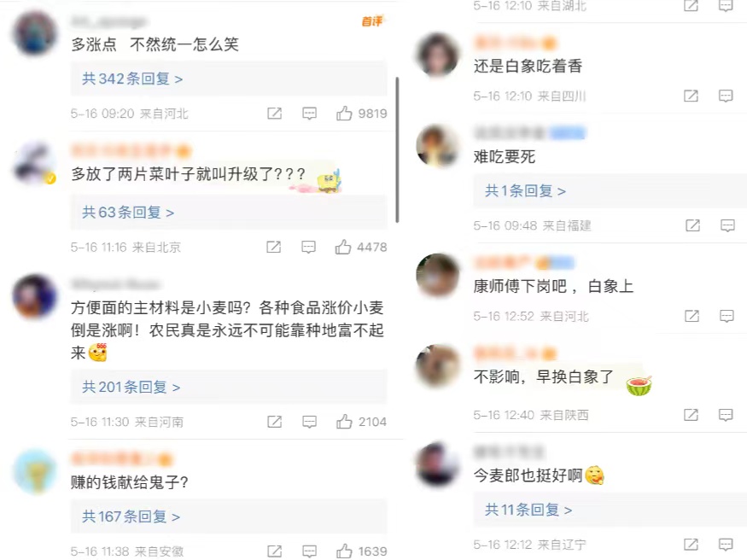Open 共1条回复 under 难吃要死
747x560 pixels.
coord(526,191)
